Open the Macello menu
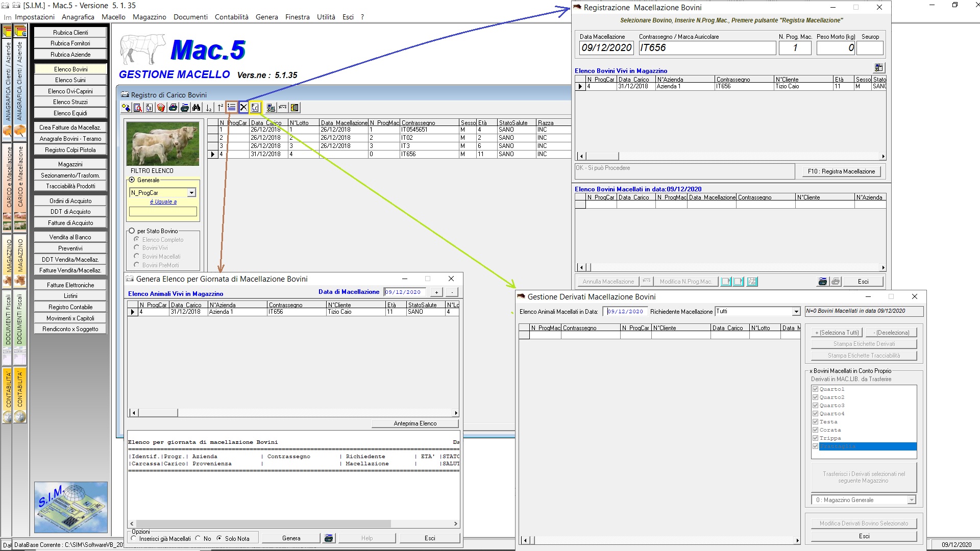Screen dimensions: 980x551 tap(113, 17)
